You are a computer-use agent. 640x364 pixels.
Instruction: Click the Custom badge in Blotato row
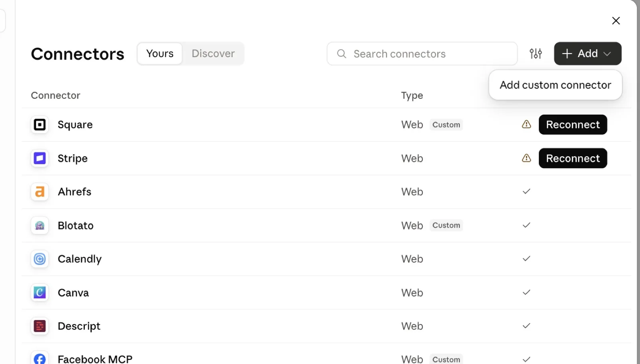(x=446, y=225)
